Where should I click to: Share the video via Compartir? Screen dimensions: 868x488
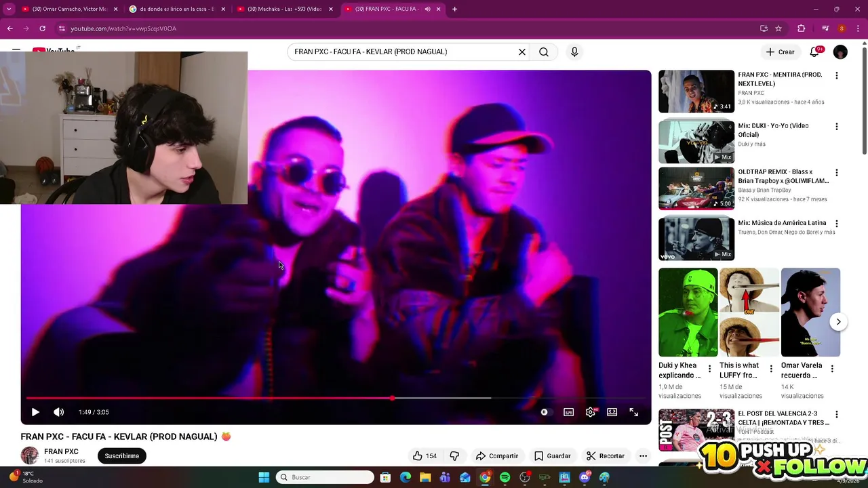coord(497,456)
